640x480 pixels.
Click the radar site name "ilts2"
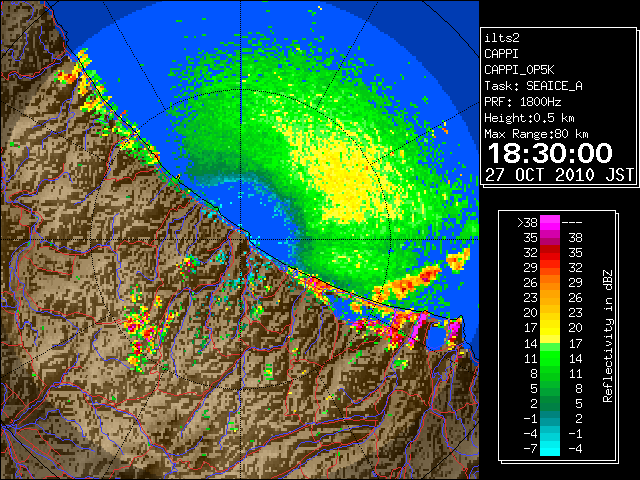[502, 38]
